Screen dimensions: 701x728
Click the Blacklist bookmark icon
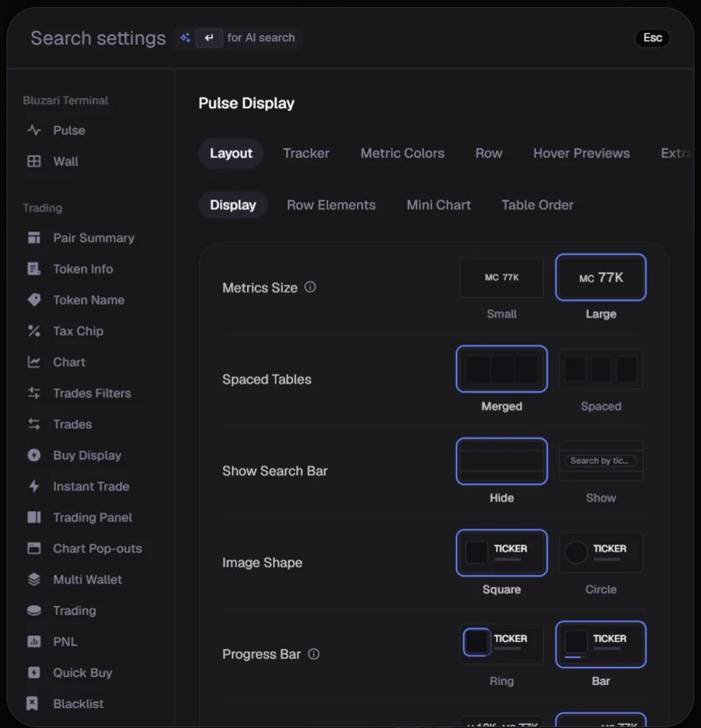point(32,703)
